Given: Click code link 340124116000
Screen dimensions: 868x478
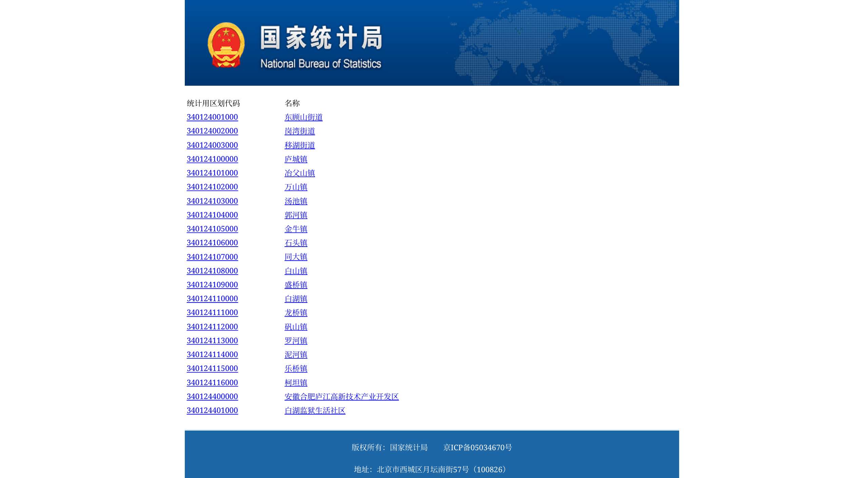Looking at the screenshot, I should click(212, 383).
